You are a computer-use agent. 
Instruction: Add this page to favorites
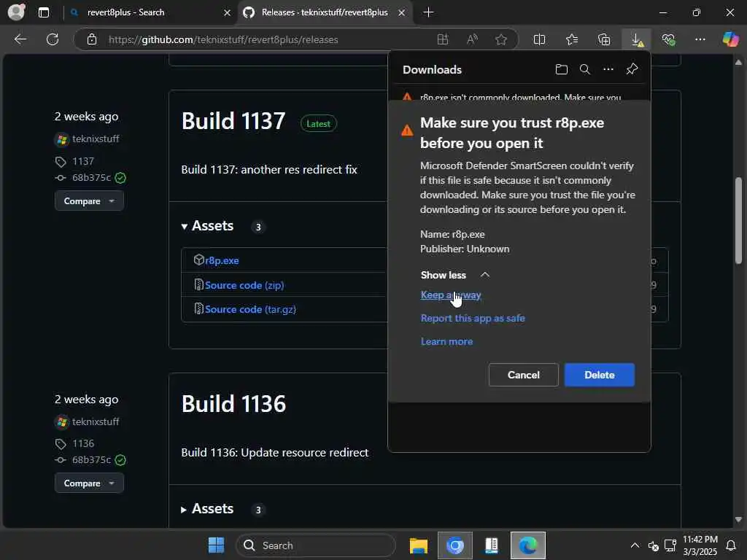click(500, 39)
